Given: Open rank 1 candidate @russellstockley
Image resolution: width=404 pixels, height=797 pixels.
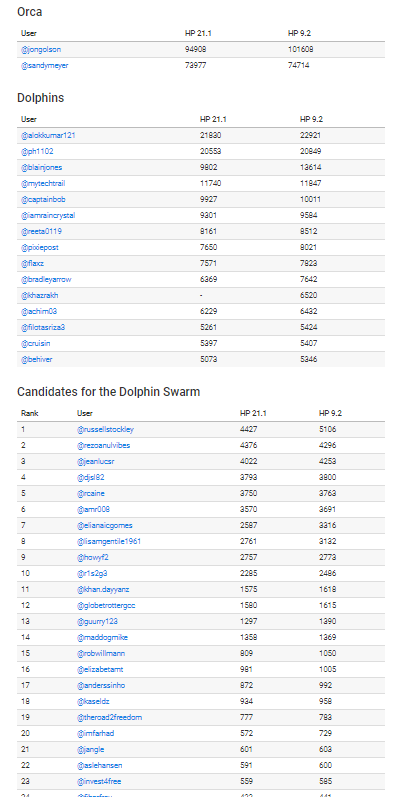Looking at the screenshot, I should (x=105, y=429).
